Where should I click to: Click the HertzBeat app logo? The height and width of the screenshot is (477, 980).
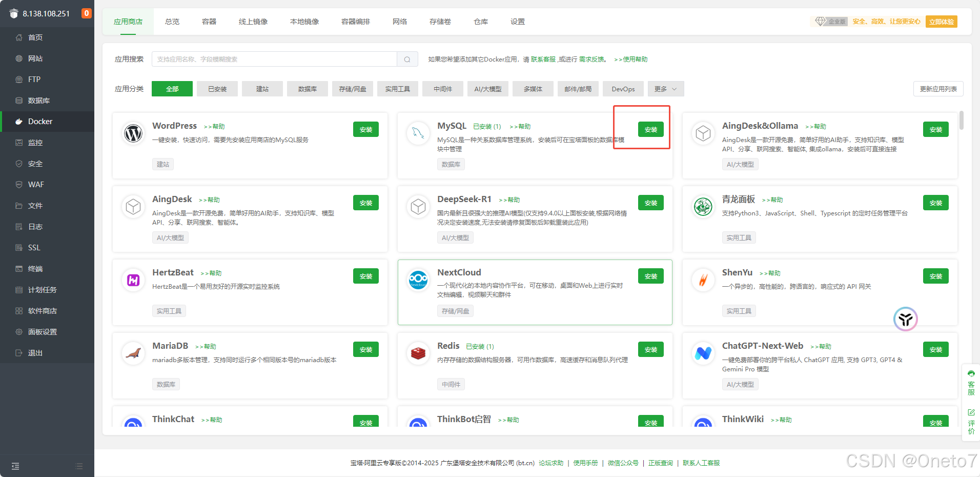coord(133,280)
